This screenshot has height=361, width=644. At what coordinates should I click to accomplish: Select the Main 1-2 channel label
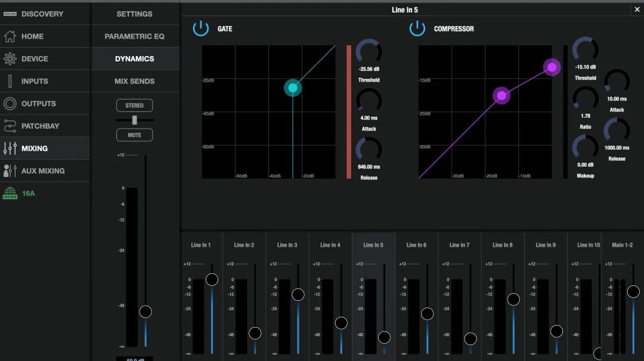(x=622, y=245)
